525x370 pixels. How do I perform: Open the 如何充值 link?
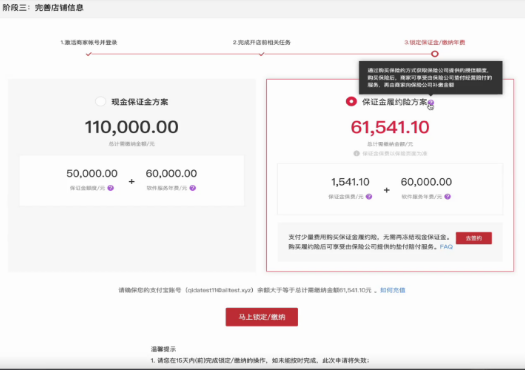point(393,290)
